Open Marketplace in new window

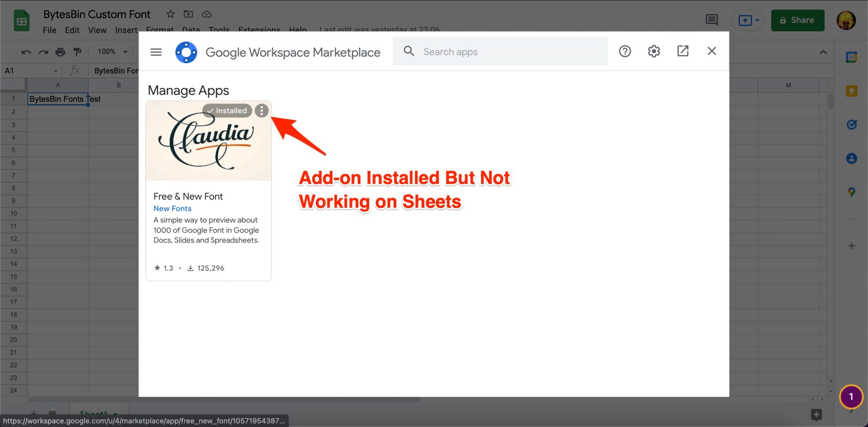coord(682,51)
